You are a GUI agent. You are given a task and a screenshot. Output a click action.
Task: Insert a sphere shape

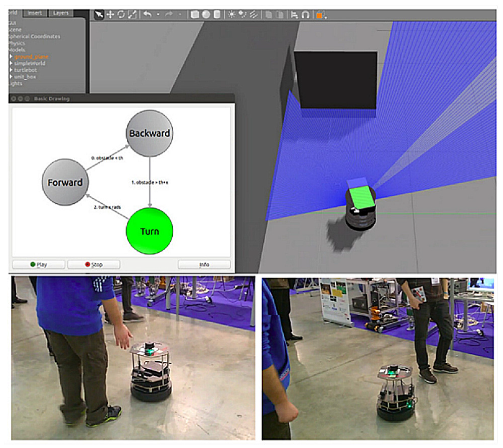pyautogui.click(x=206, y=15)
